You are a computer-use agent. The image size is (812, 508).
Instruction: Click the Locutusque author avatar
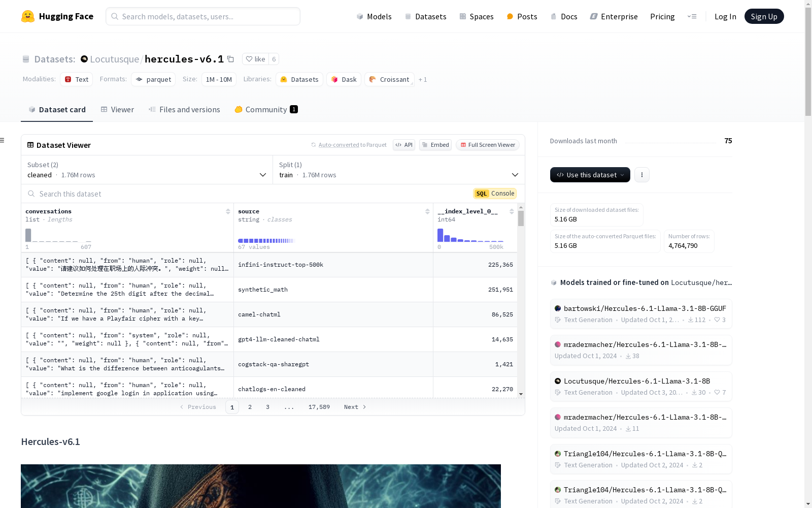point(84,59)
